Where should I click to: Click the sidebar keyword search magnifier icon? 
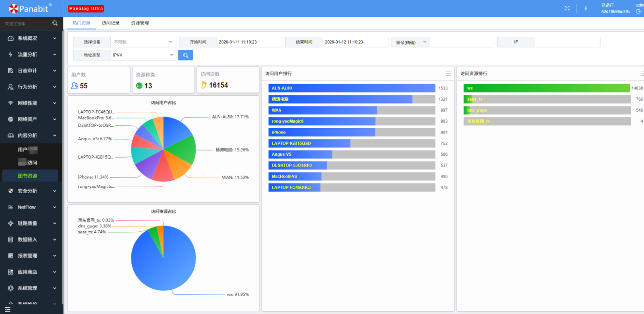(x=55, y=23)
